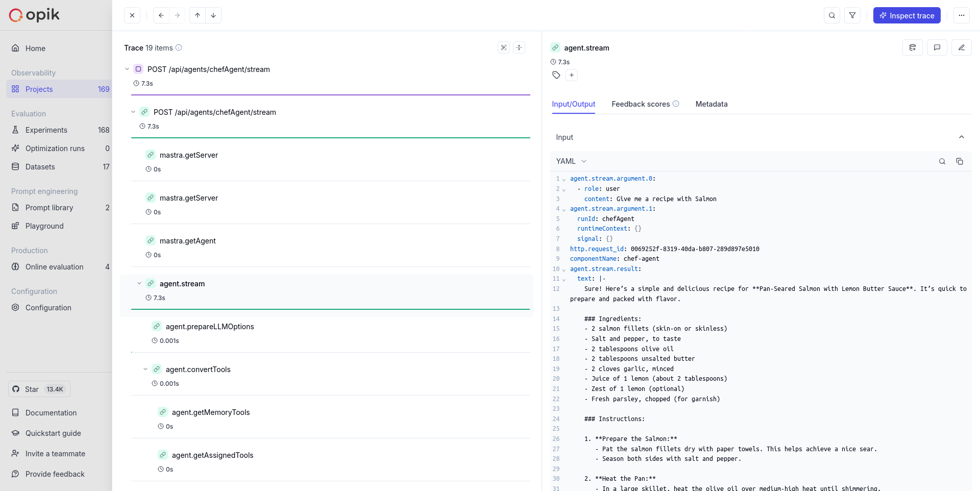This screenshot has width=980, height=491.
Task: Click the Add to dataset icon
Action: click(x=913, y=47)
